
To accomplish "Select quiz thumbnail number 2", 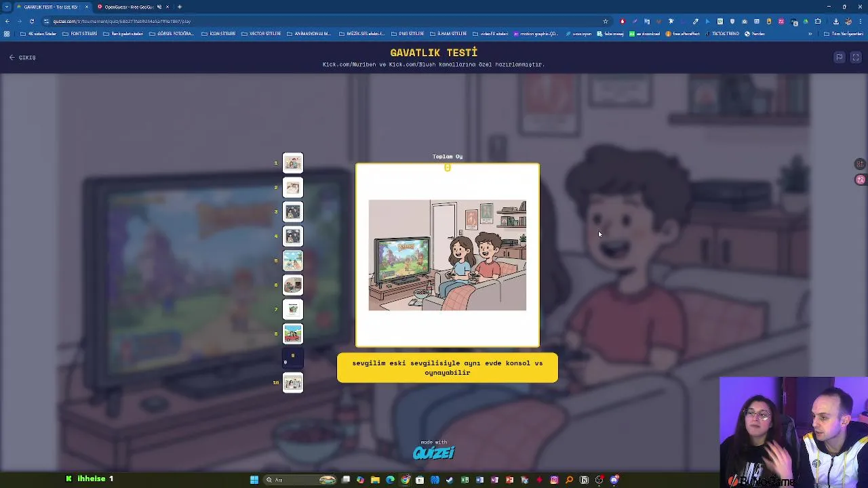I will pyautogui.click(x=293, y=187).
